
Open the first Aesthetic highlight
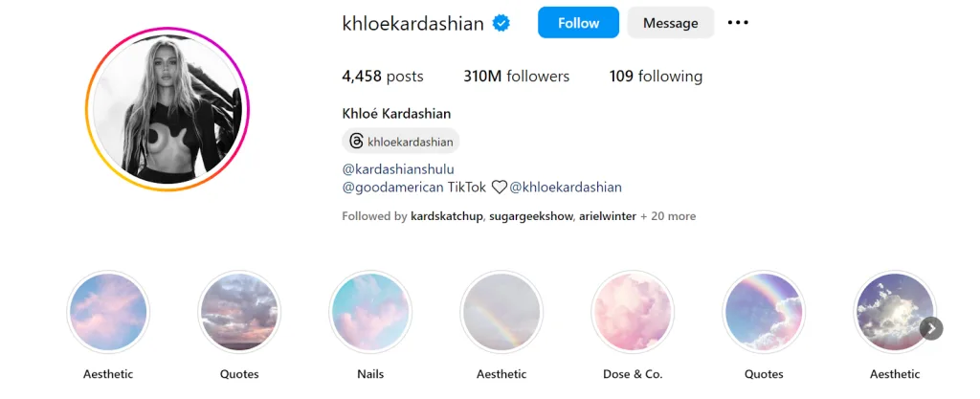108,312
